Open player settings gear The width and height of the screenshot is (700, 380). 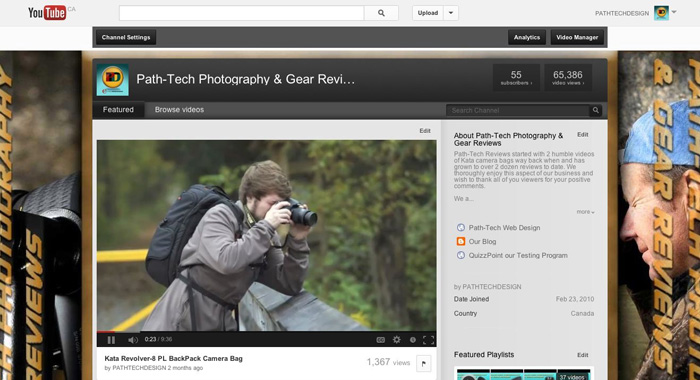[x=396, y=340]
